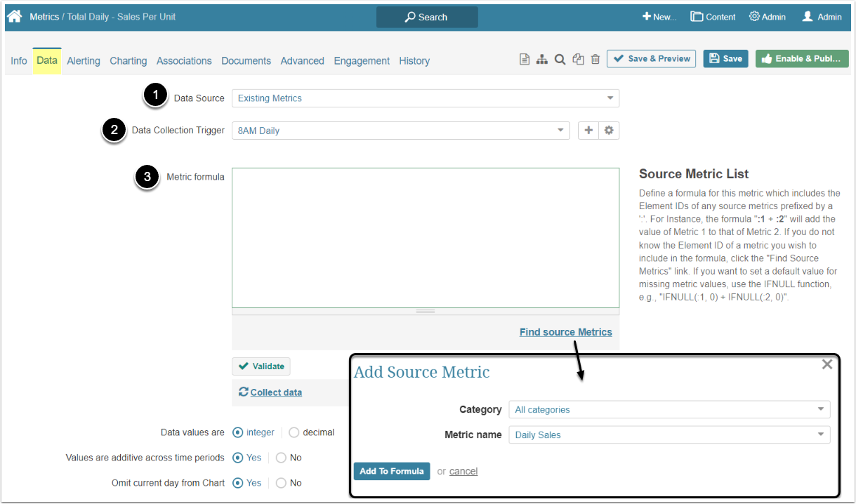Open the Alerting tab

(x=84, y=61)
